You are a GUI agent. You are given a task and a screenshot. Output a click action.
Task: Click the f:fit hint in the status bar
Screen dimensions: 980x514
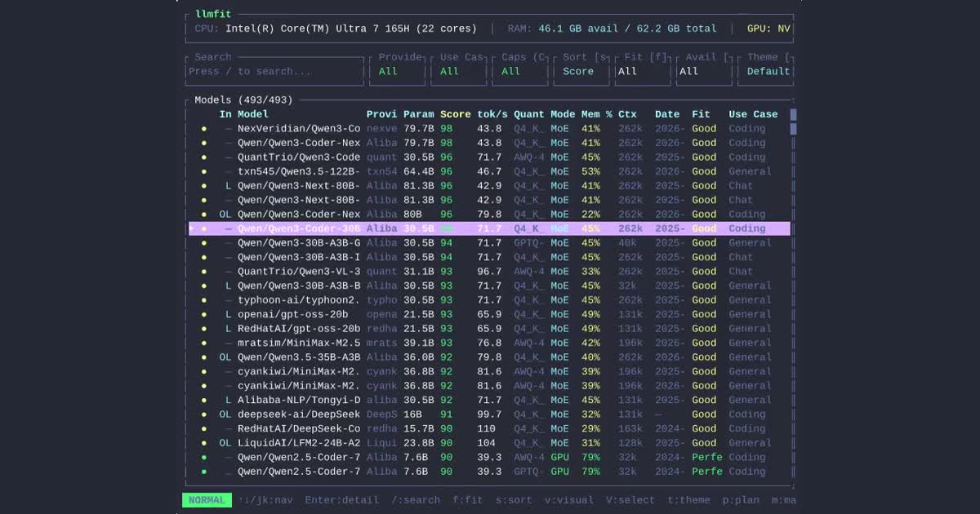[x=468, y=500]
